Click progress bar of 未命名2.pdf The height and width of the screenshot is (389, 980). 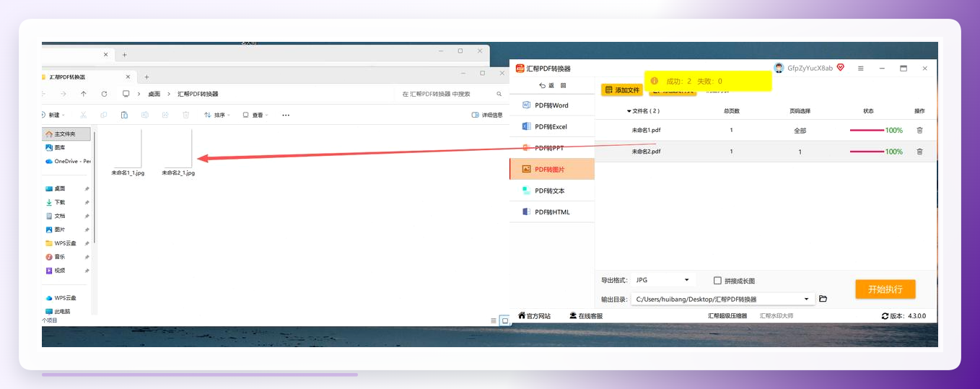point(867,152)
